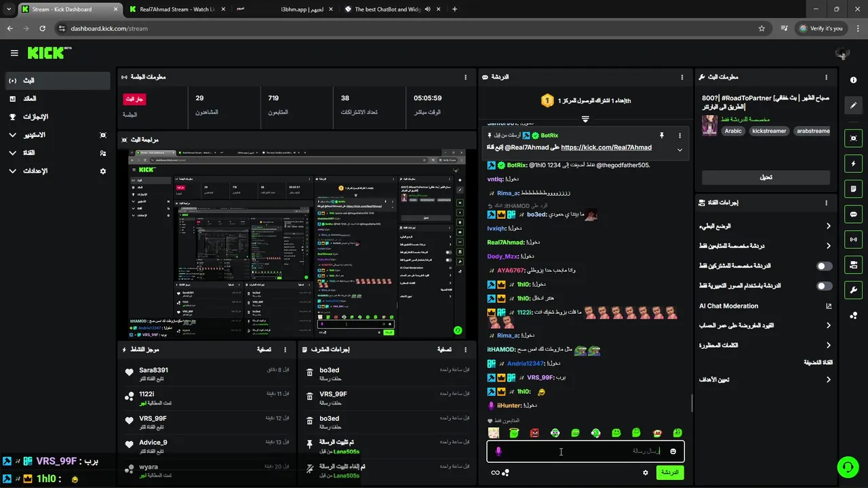Toggle emotes-only chat switch

[824, 286]
